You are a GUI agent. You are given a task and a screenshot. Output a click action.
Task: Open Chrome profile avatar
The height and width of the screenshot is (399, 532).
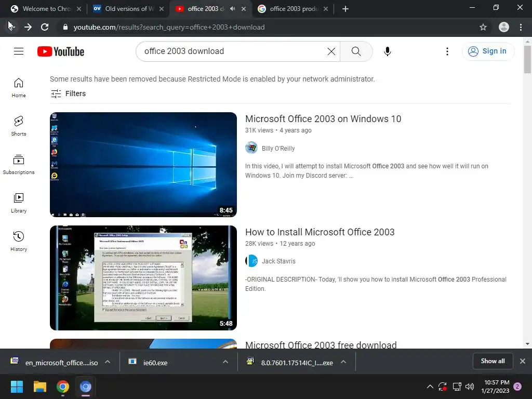(x=504, y=27)
